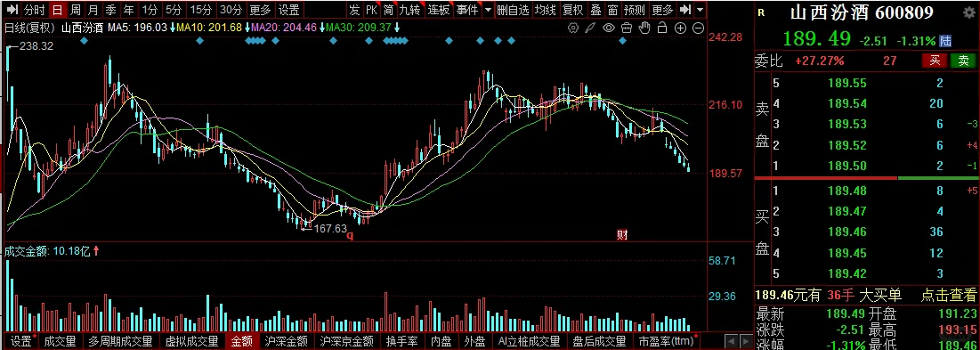The image size is (980, 350).
Task: Open the toolbox briefcase icon
Action: tap(627, 28)
